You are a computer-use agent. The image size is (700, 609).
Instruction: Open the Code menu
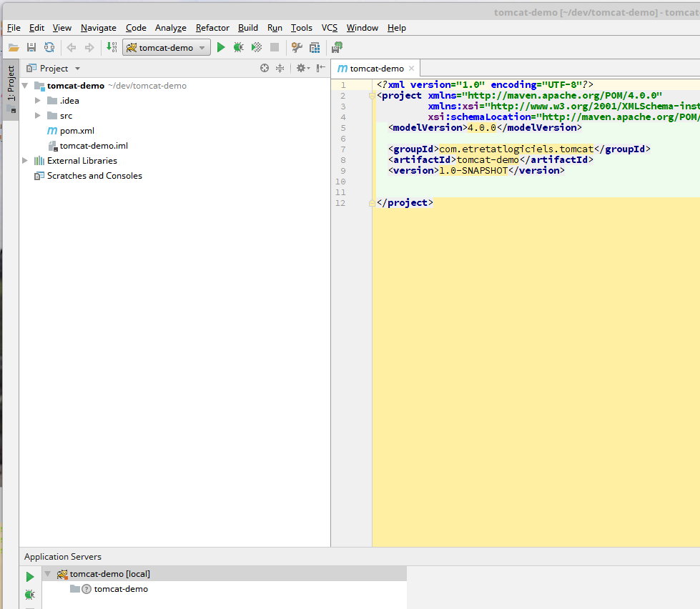click(136, 28)
